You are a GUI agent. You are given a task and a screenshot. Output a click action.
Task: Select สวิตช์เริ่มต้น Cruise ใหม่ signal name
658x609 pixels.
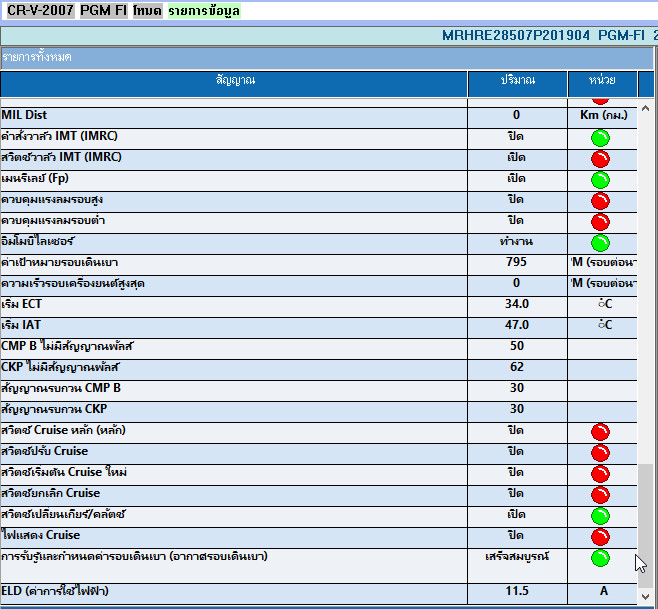[x=64, y=472]
